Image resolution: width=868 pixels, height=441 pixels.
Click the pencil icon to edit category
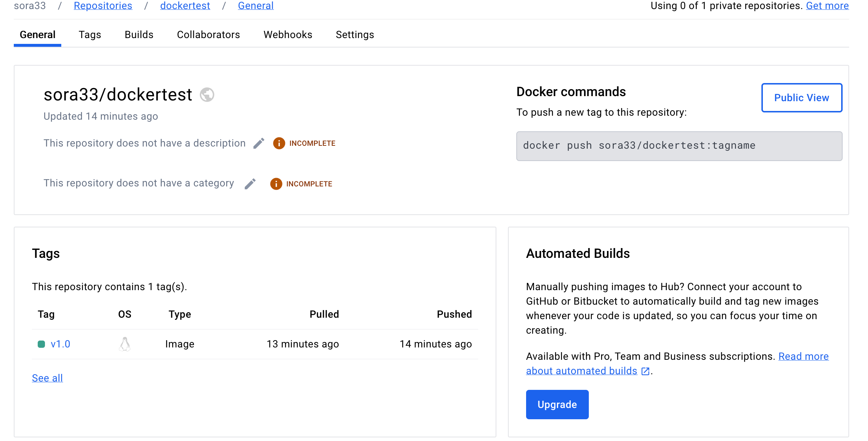coord(250,184)
